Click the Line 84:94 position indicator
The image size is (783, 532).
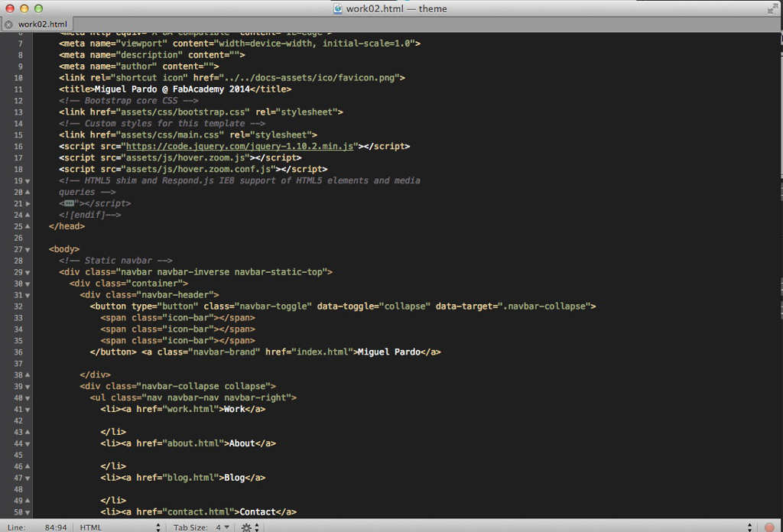(x=37, y=527)
